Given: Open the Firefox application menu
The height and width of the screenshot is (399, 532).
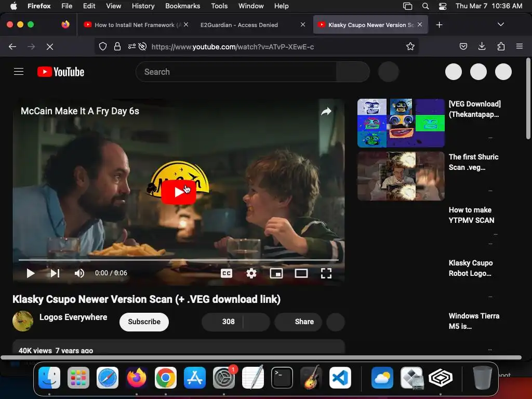Looking at the screenshot, I should [x=520, y=46].
